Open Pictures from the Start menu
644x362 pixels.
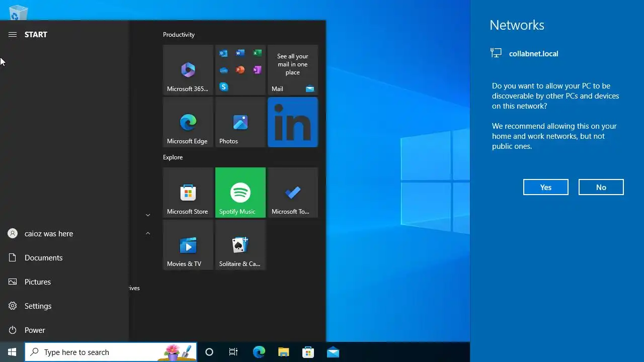point(64,282)
